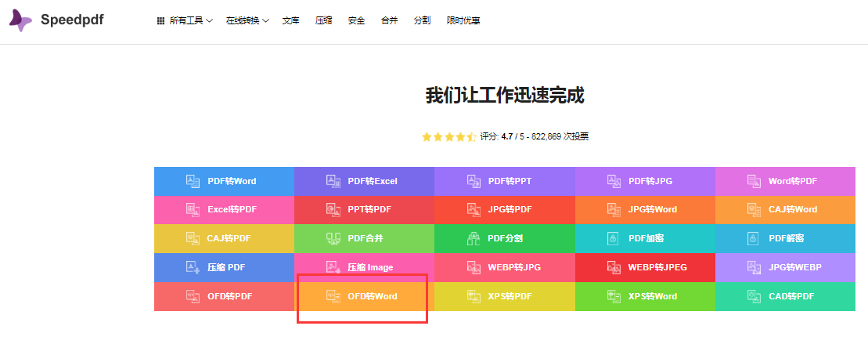Click the CAJ转PDF tile icon

(193, 239)
